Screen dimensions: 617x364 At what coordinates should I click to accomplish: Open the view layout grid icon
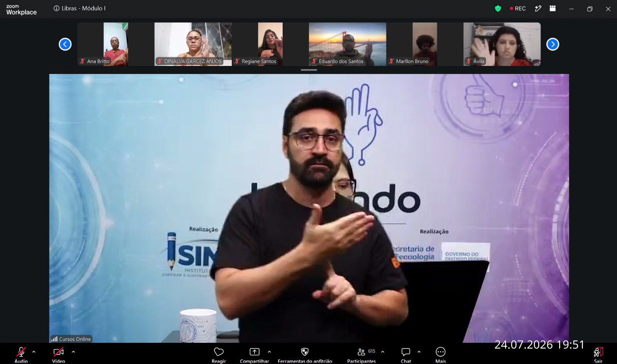(553, 8)
